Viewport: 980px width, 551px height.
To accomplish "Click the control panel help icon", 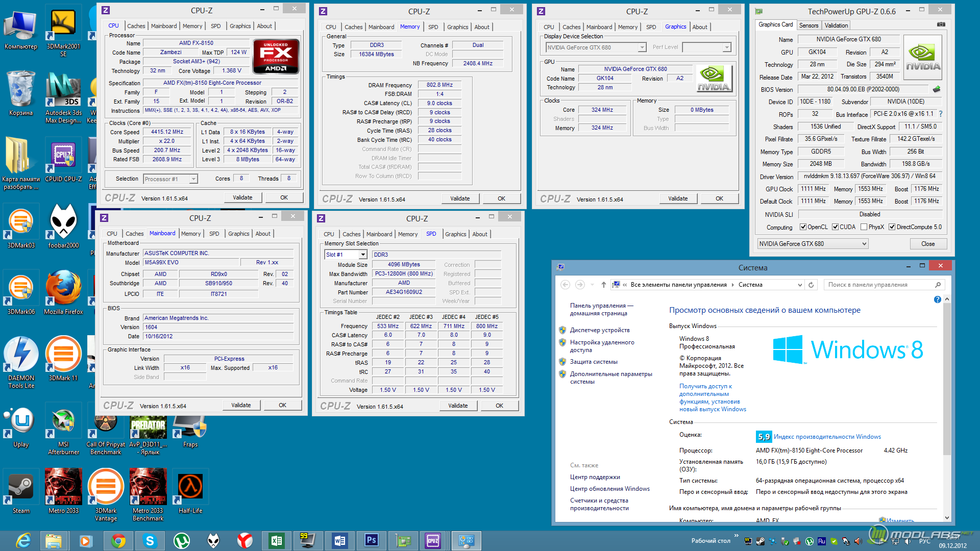I will point(937,299).
